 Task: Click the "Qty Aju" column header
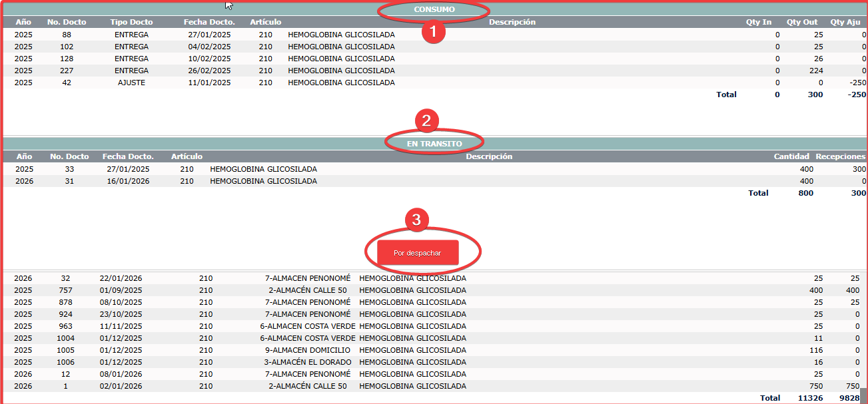pos(847,23)
